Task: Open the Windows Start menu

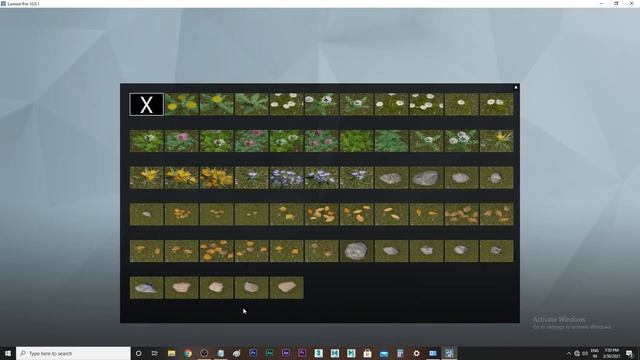Action: (x=8, y=353)
